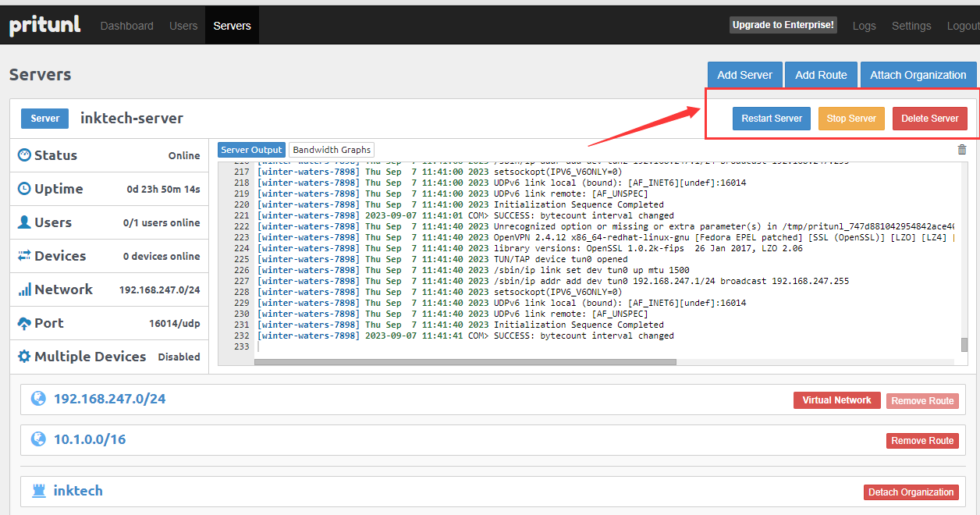The height and width of the screenshot is (515, 980).
Task: Click the Users person icon
Action: coord(24,222)
